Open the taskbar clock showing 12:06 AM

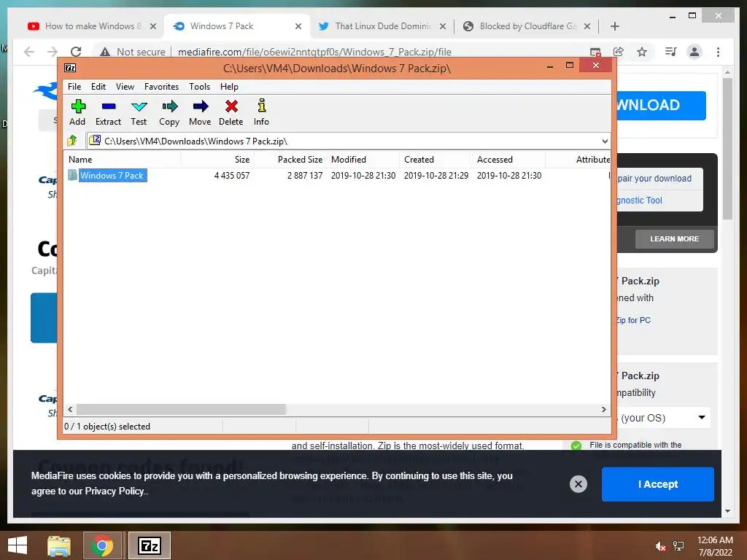pyautogui.click(x=715, y=546)
